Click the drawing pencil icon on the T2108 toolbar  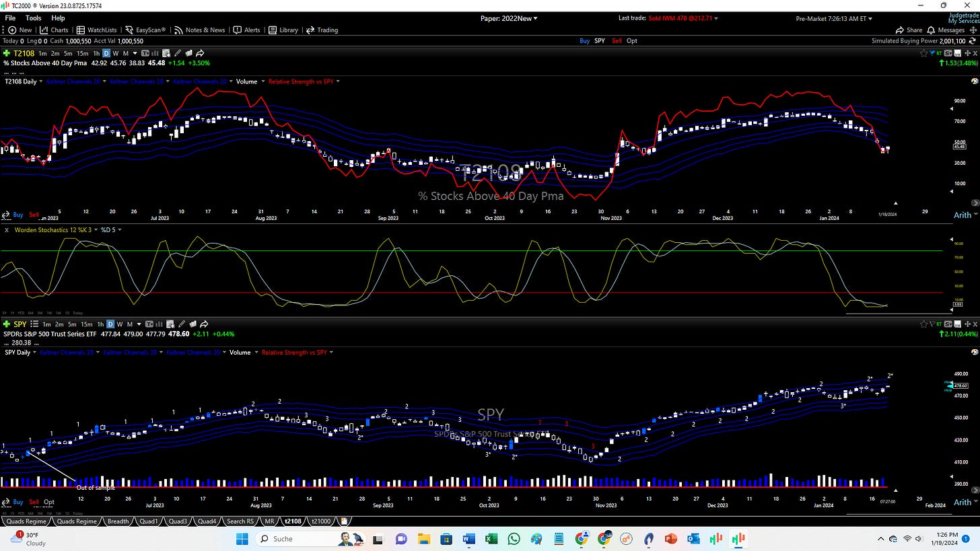[178, 53]
